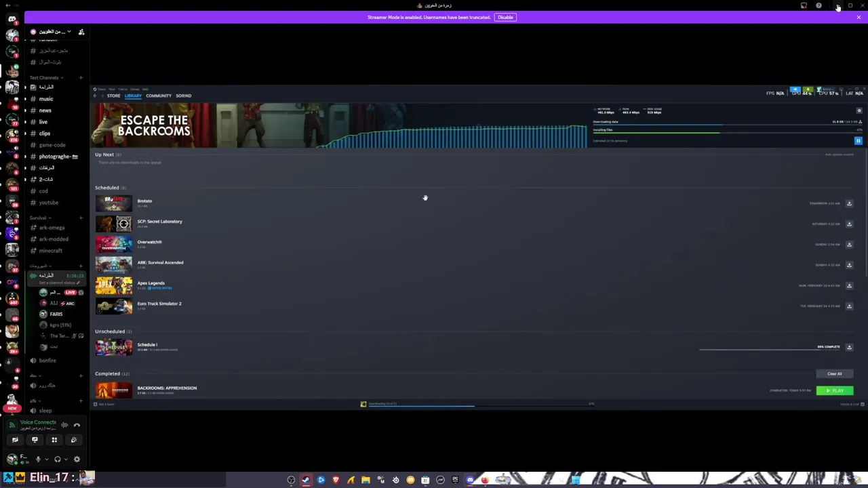868x488 pixels.
Task: Pause the Escape the Backrooms download
Action: 858,141
